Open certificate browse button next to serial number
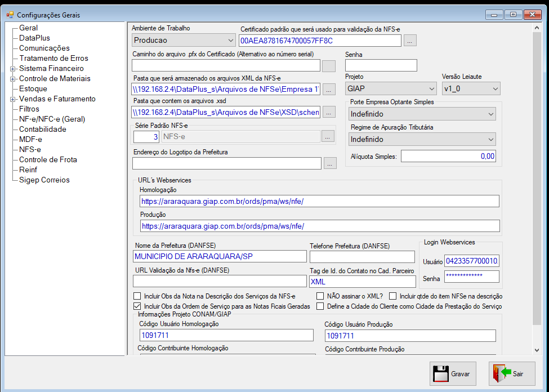The width and height of the screenshot is (549, 392). click(410, 41)
